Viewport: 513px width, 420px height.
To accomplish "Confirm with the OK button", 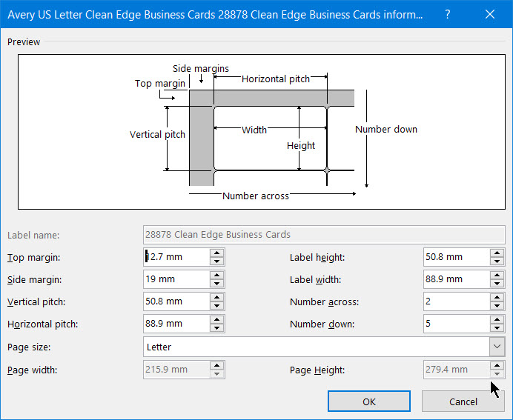I will (x=369, y=401).
